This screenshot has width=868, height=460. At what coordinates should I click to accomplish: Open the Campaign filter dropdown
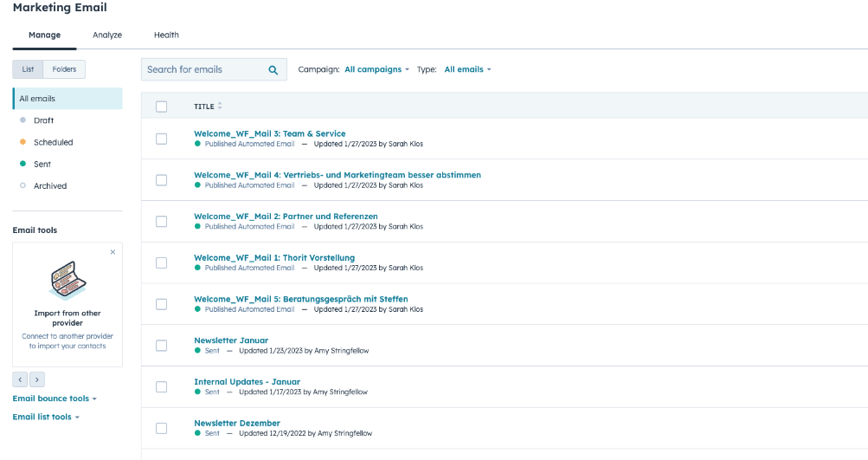coord(376,69)
